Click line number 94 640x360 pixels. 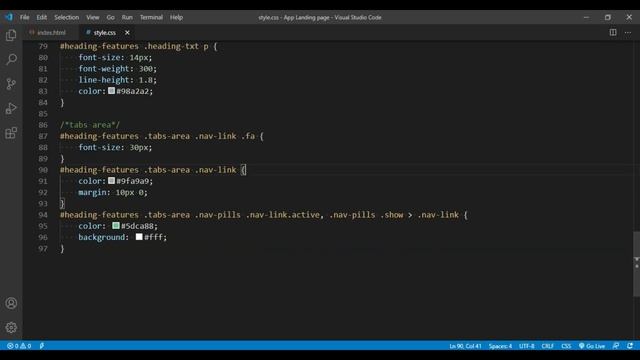[43, 215]
